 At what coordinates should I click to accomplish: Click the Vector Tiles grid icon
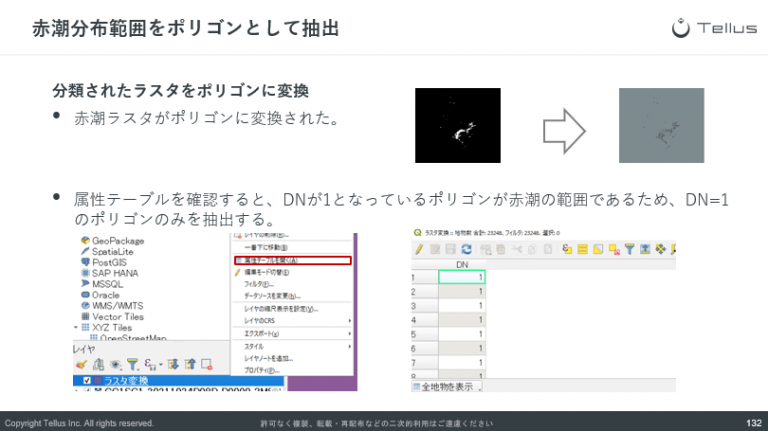click(x=85, y=316)
